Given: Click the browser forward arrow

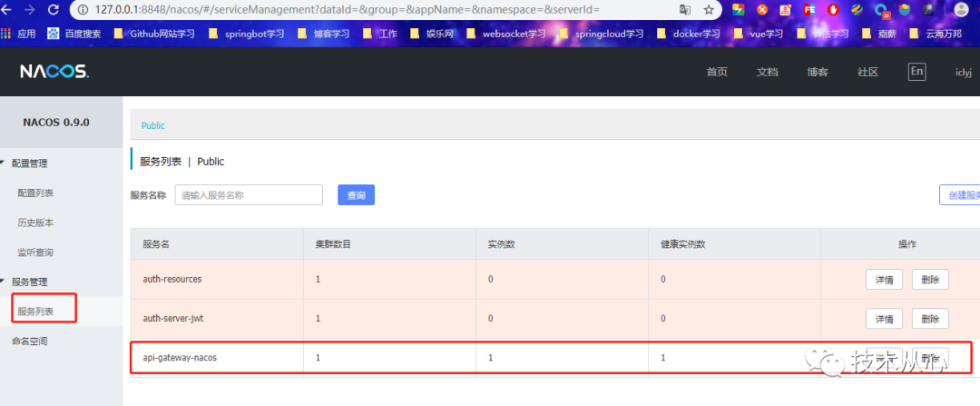Looking at the screenshot, I should click(29, 9).
